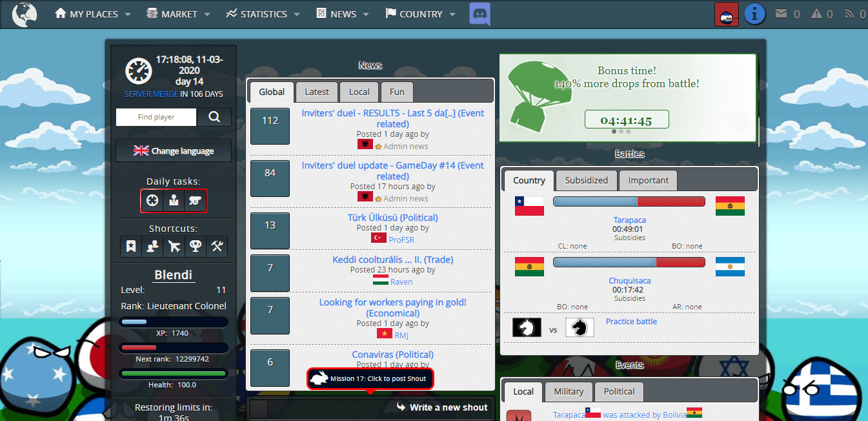Viewport: 868px width, 421px height.
Task: Open Looking for workers paying in gold article
Action: pyautogui.click(x=392, y=307)
